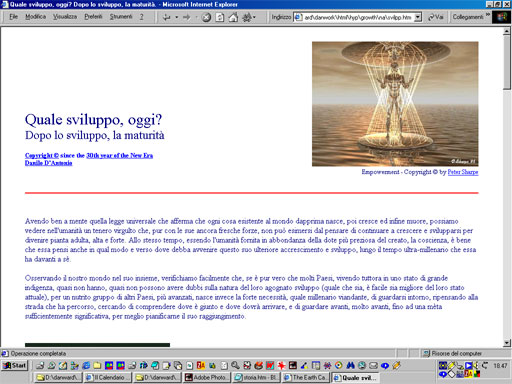Switch to Adobe Photo taskbar window
Image resolution: width=512 pixels, height=384 pixels.
207,377
